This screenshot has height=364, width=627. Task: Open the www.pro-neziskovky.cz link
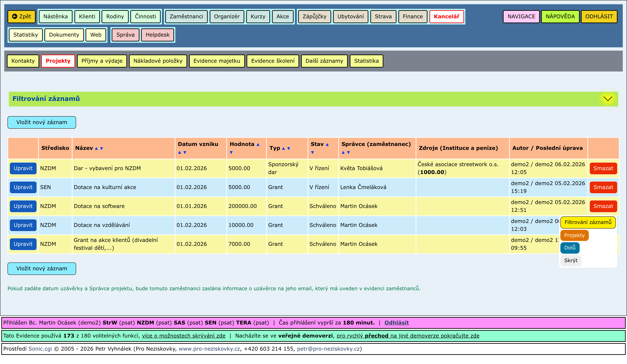click(x=209, y=349)
